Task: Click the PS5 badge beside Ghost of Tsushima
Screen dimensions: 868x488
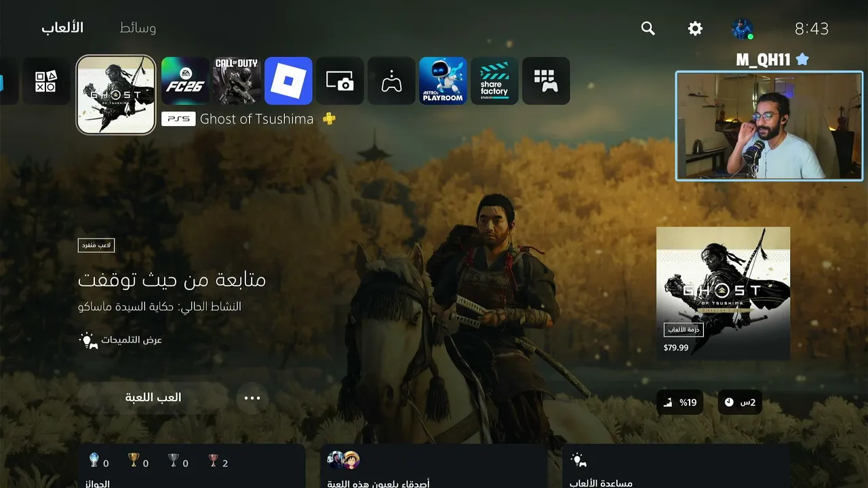Action: coord(178,119)
